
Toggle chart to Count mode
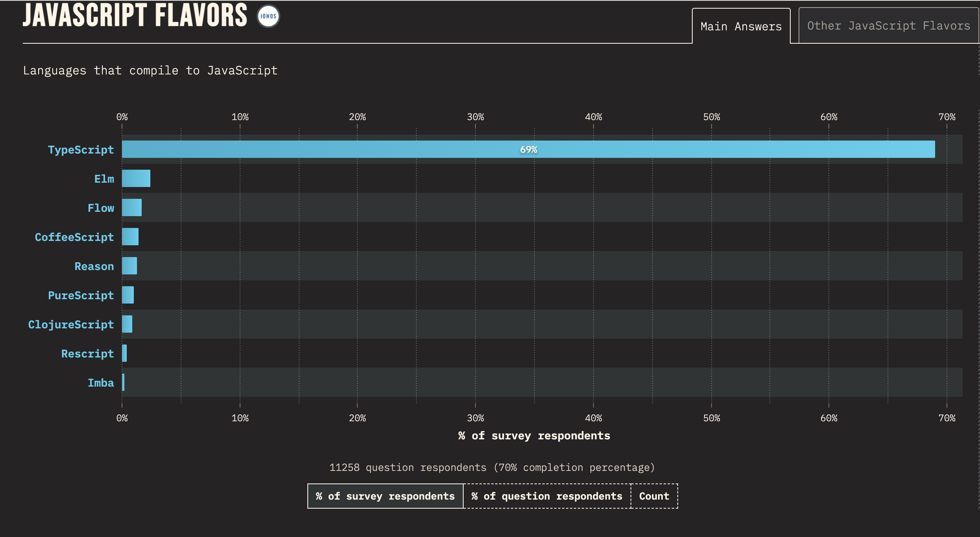654,496
